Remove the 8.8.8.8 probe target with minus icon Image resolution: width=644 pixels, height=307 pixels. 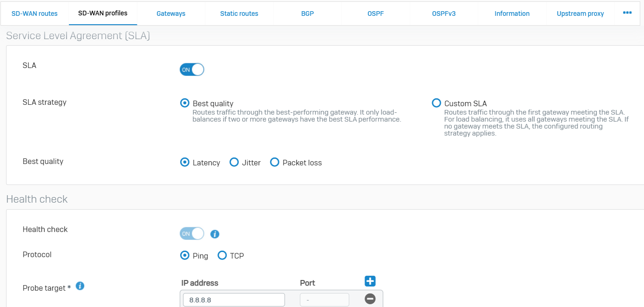tap(370, 299)
